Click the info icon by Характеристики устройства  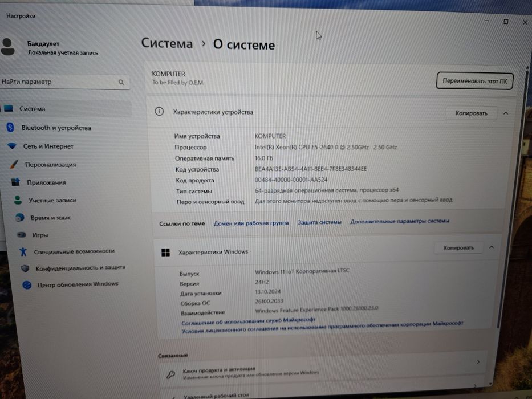[x=159, y=111]
